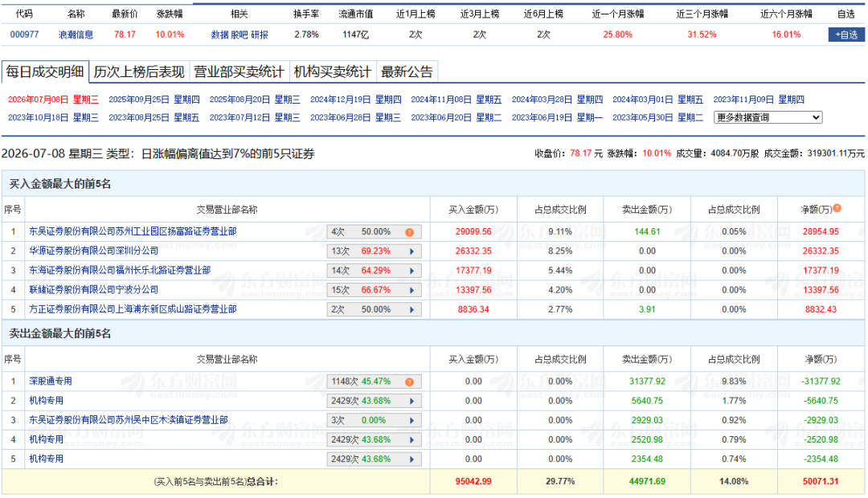
Task: Click arrow icon in 方正证券 2次 stats box
Action: click(x=411, y=310)
